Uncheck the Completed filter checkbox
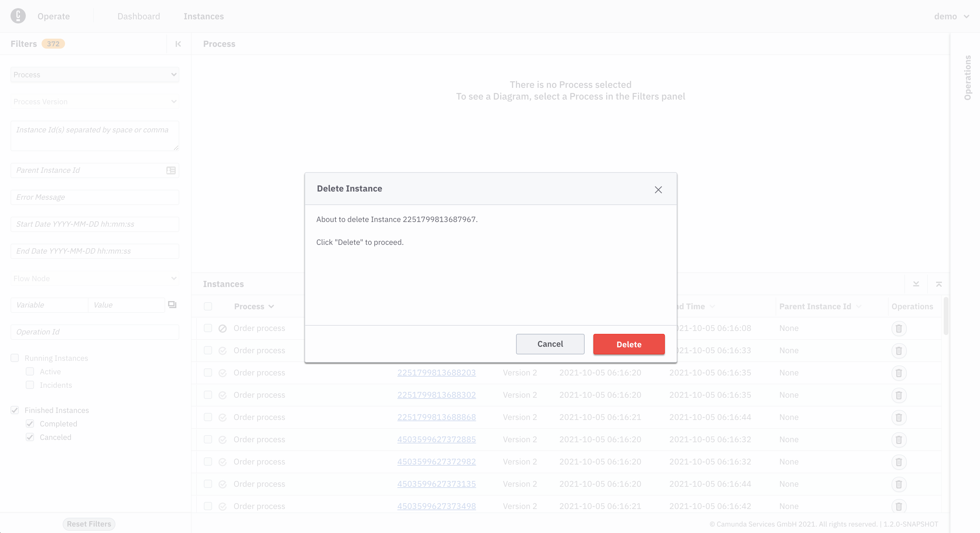 30,423
